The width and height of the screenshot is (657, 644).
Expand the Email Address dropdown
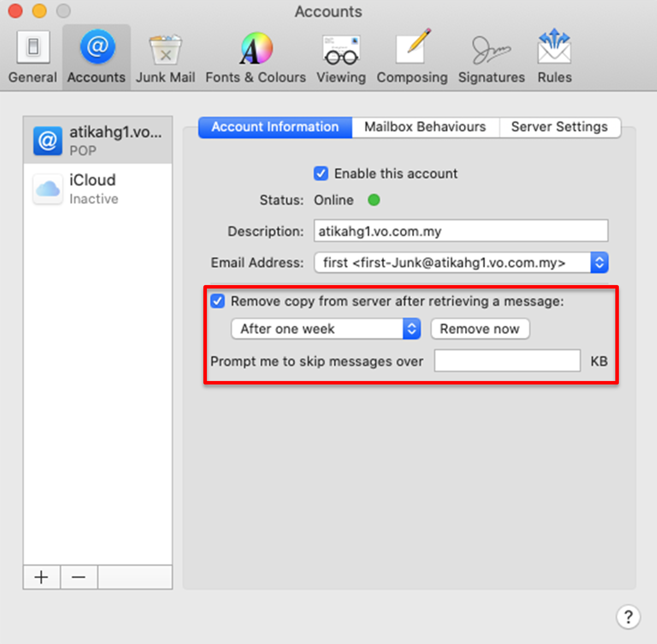[599, 263]
